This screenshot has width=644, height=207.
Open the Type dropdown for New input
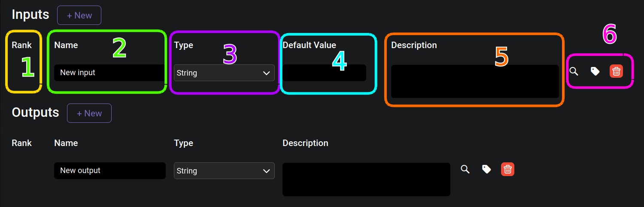224,73
